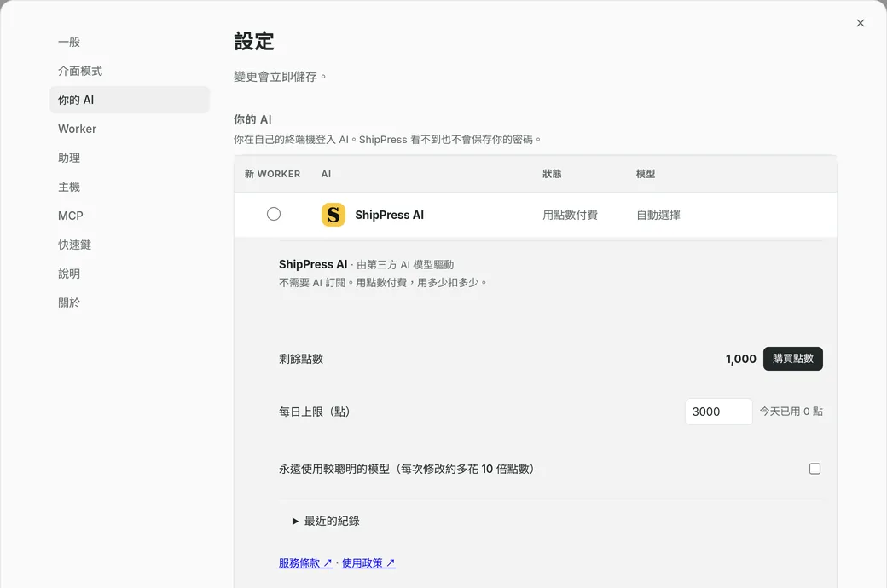This screenshot has height=588, width=887.
Task: Click the AI column header
Action: pos(326,174)
